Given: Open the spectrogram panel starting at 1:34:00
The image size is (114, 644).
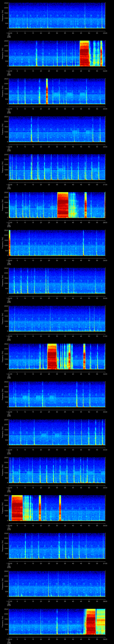Looking at the screenshot, I should click(x=57, y=470).
